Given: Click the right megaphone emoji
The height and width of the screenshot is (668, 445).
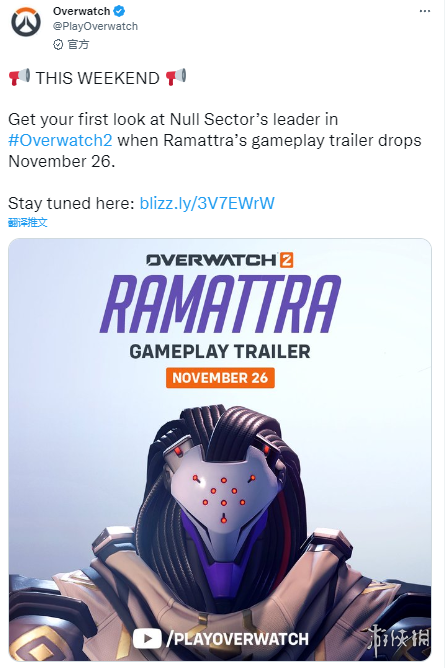Looking at the screenshot, I should [176, 77].
